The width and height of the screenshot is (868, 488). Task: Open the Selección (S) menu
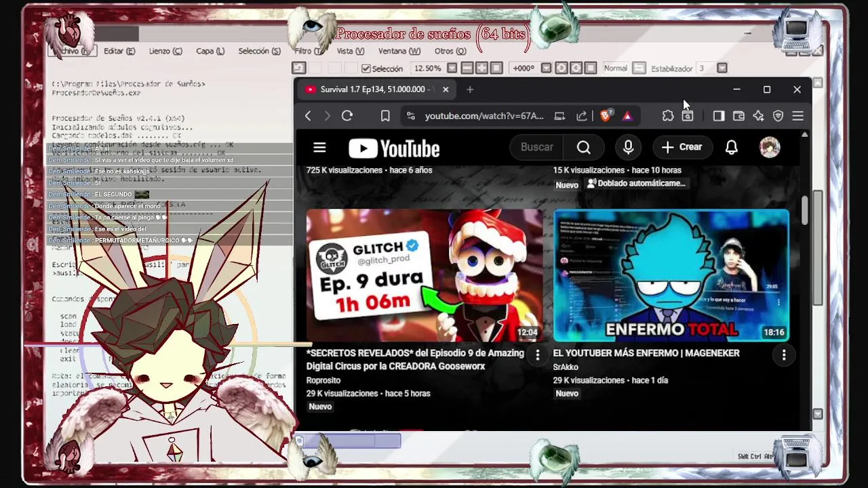tap(259, 51)
